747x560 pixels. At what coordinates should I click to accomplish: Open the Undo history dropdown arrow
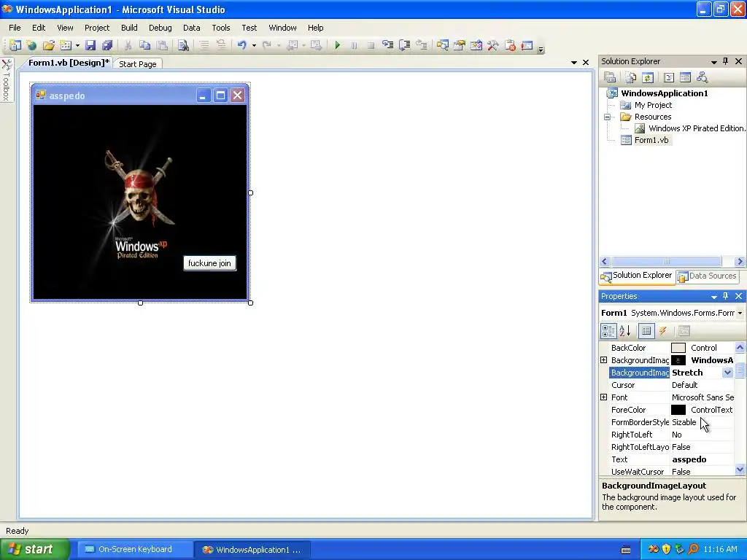(254, 46)
